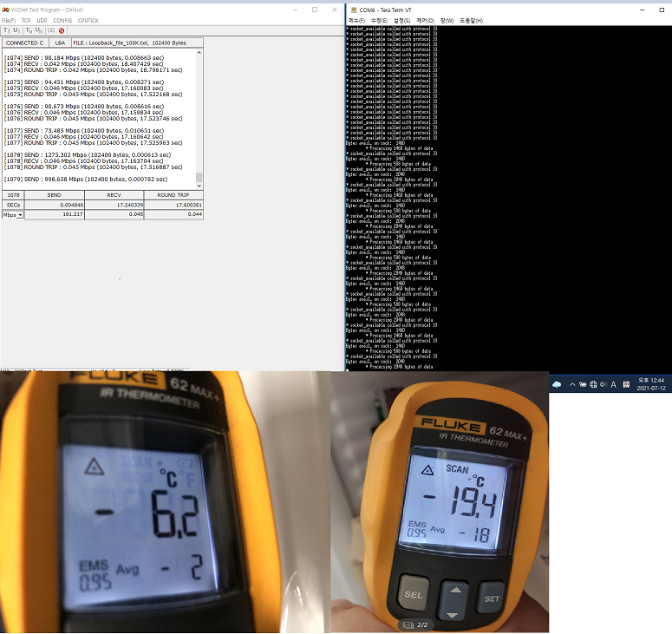Image resolution: width=672 pixels, height=634 pixels.
Task: Click log line [1077] SEND : 73.485 Mbps
Action: [x=84, y=131]
